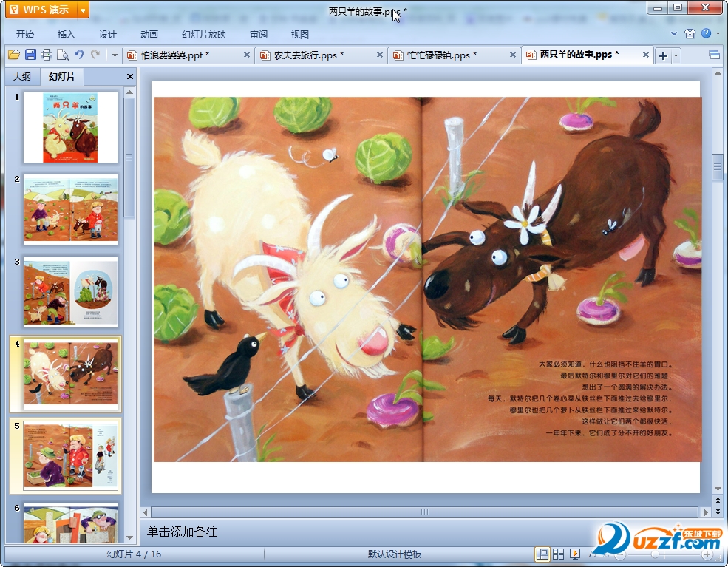
Task: Save the presentation with the floppy disk icon
Action: point(30,55)
